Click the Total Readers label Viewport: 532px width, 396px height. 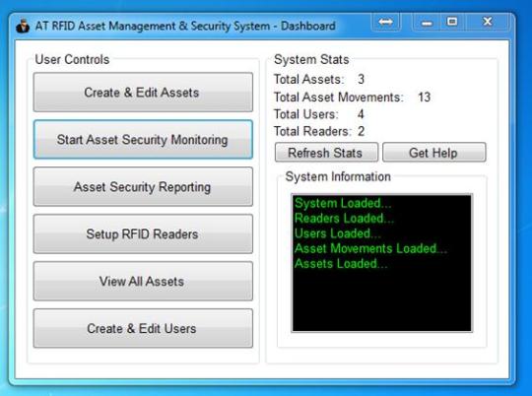coord(312,131)
